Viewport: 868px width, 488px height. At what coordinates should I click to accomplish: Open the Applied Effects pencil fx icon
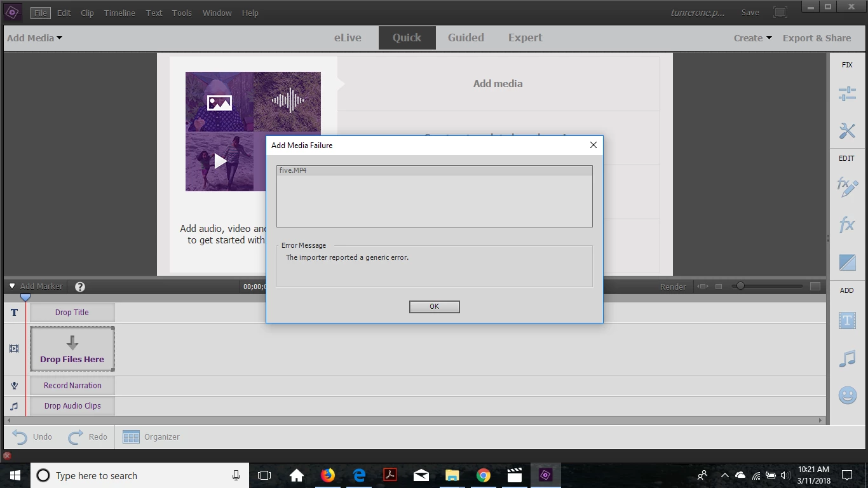pyautogui.click(x=847, y=187)
